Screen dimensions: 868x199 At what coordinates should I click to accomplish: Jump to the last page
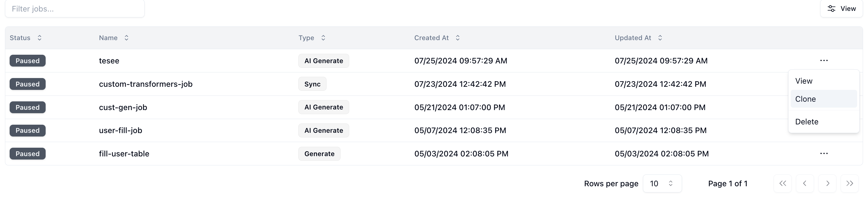pos(849,183)
